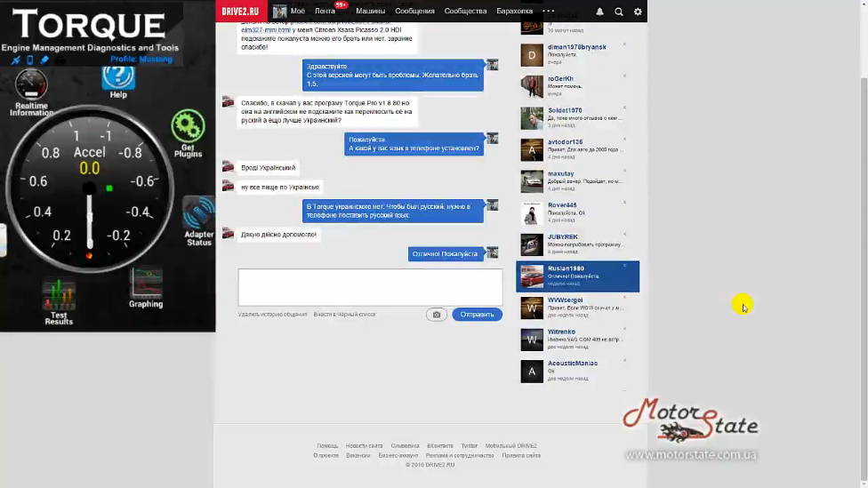Click the Profile: Mustang label in Torque

point(141,60)
